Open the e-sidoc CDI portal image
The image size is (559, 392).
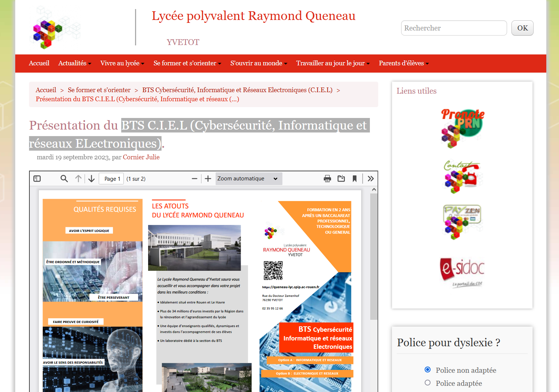click(x=462, y=273)
